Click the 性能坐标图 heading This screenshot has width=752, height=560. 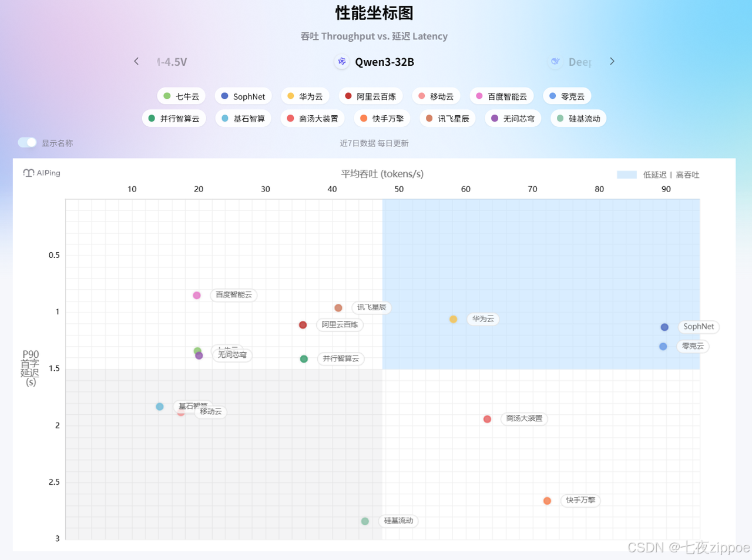pos(374,13)
